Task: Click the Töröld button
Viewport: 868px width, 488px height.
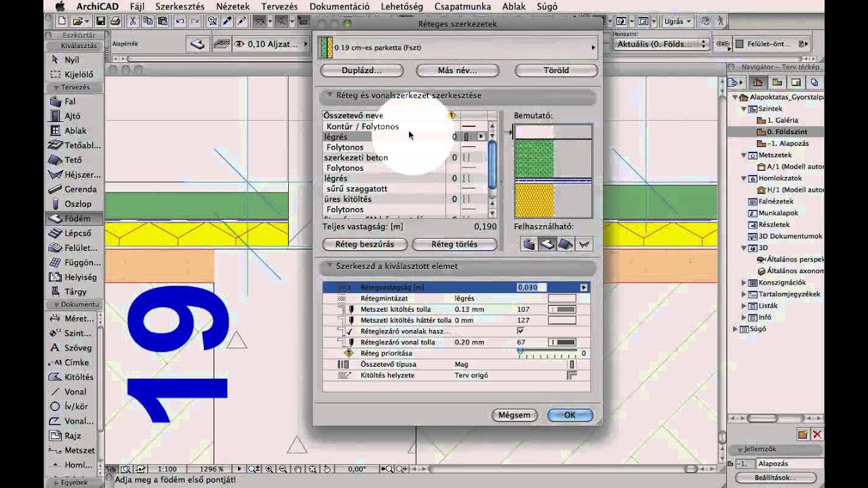Action: point(556,70)
